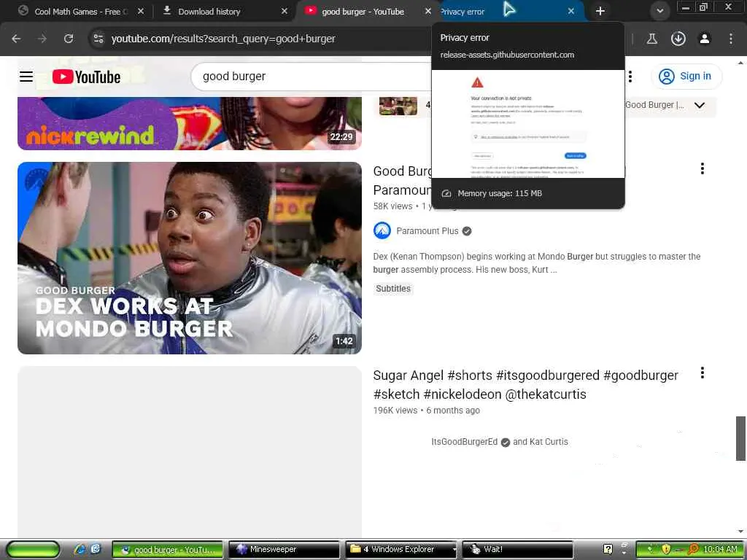
Task: Click 58K views text
Action: click(392, 206)
